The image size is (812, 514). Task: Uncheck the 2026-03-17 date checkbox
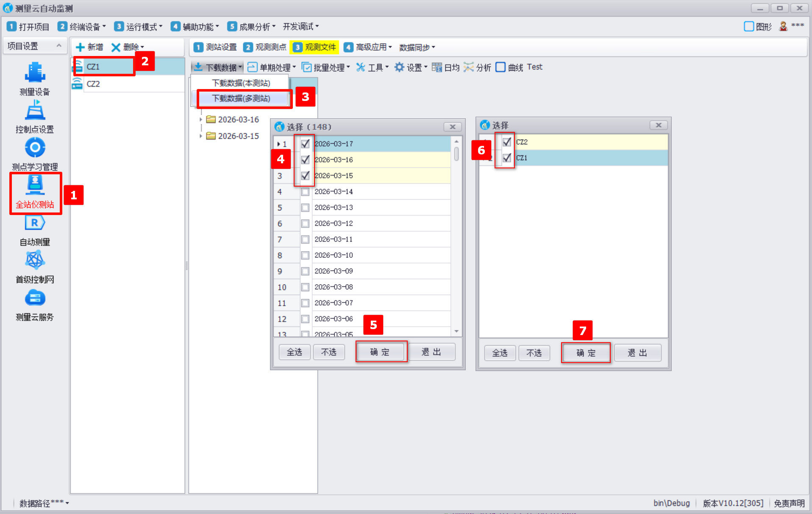[305, 144]
